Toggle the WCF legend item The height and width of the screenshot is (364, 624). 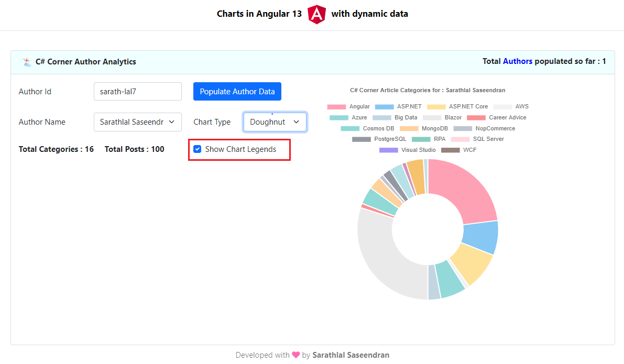click(459, 150)
